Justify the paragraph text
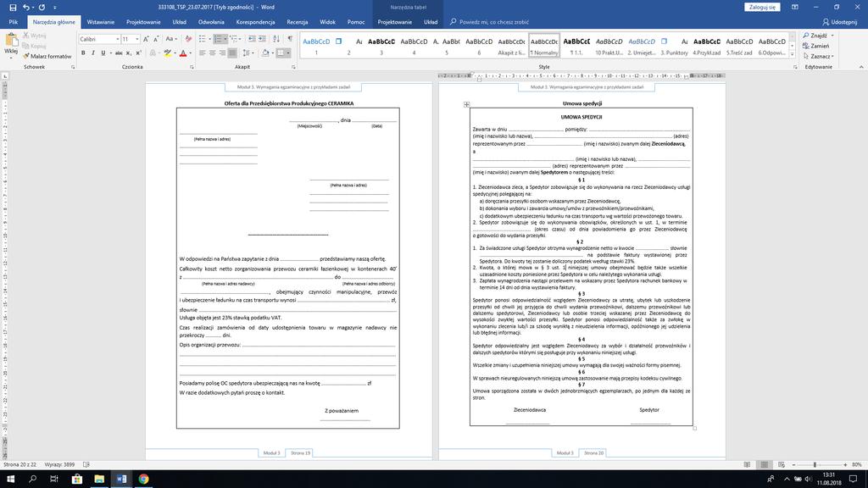This screenshot has height=488, width=868. (232, 53)
